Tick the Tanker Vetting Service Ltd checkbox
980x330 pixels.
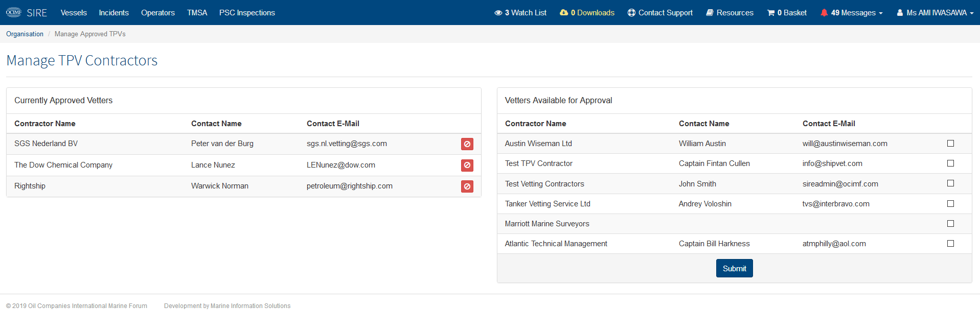[x=950, y=204]
